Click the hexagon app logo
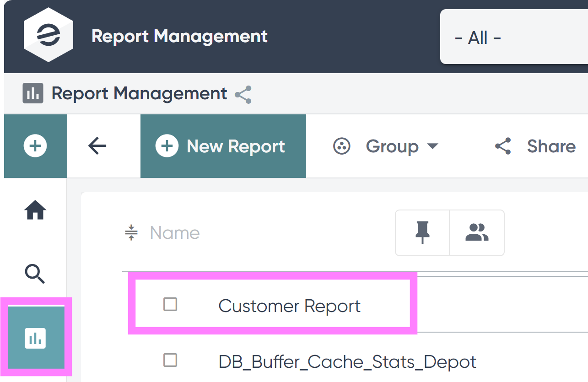This screenshot has width=588, height=382. tap(49, 35)
